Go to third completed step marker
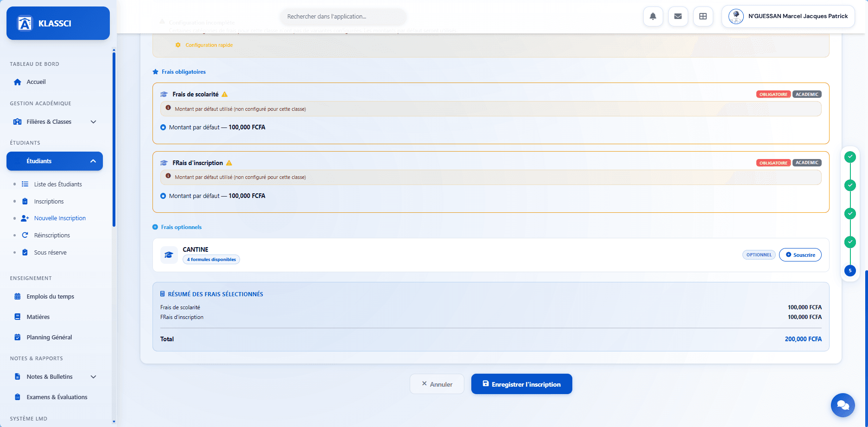This screenshot has width=868, height=427. coord(850,213)
